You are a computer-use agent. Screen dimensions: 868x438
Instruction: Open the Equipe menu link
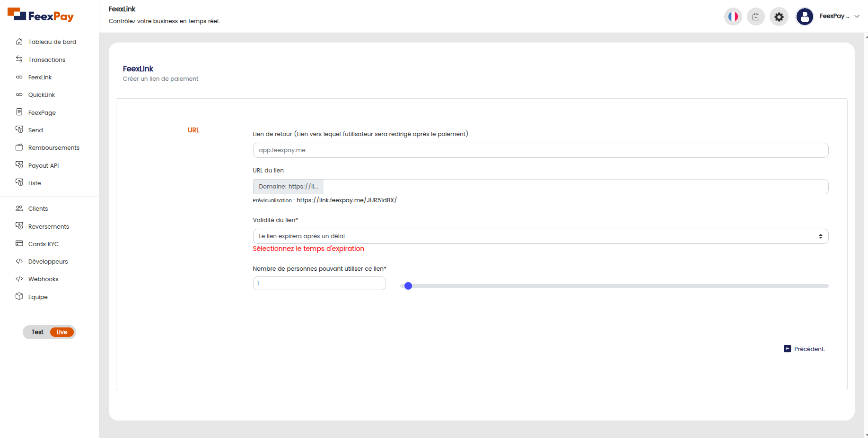point(38,297)
